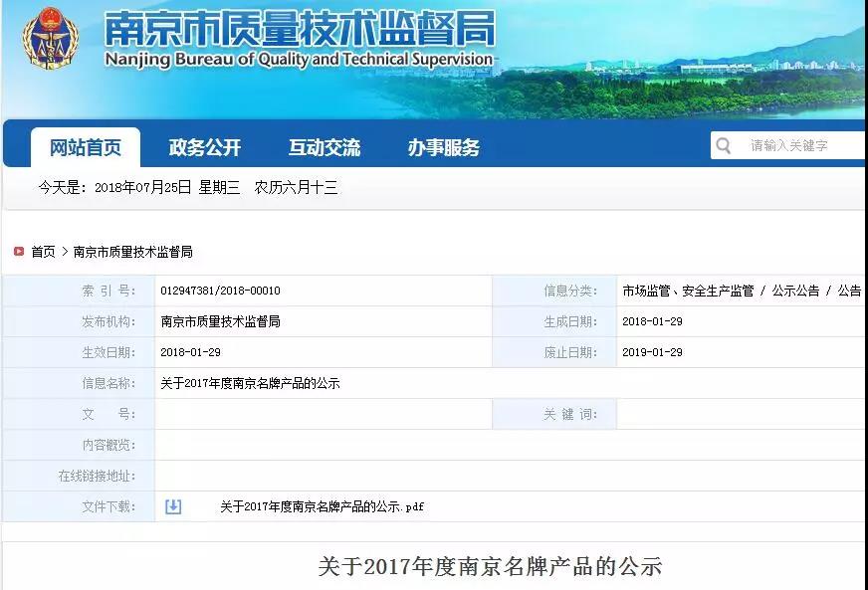Viewport: 868px width, 590px height.
Task: Download 关于2017年度南京名牌产品的公示.pdf file
Action: coord(322,506)
